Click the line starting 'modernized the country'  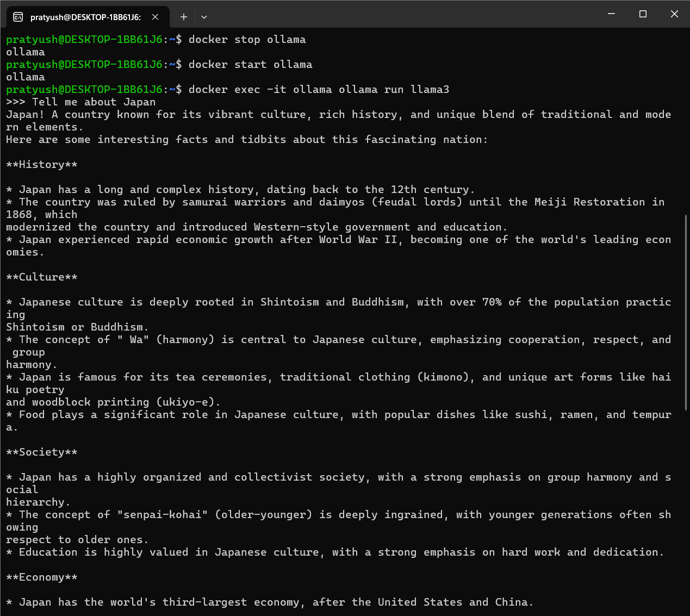tap(257, 227)
